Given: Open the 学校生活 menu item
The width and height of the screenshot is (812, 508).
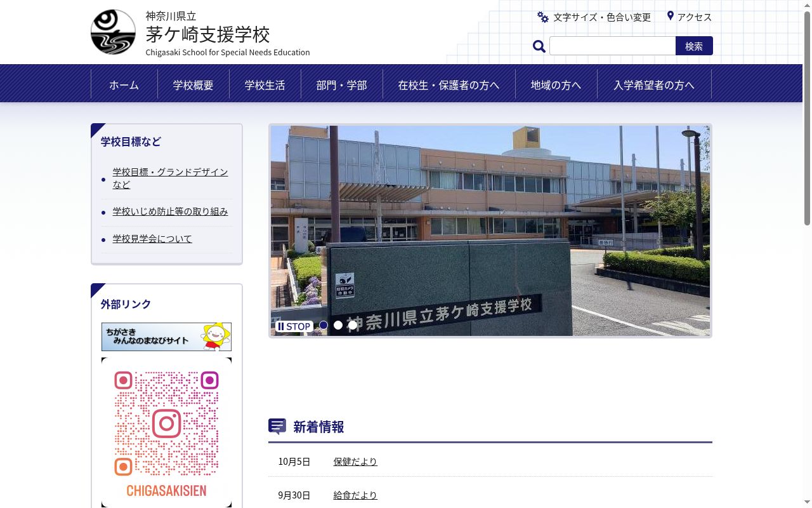Looking at the screenshot, I should point(265,84).
